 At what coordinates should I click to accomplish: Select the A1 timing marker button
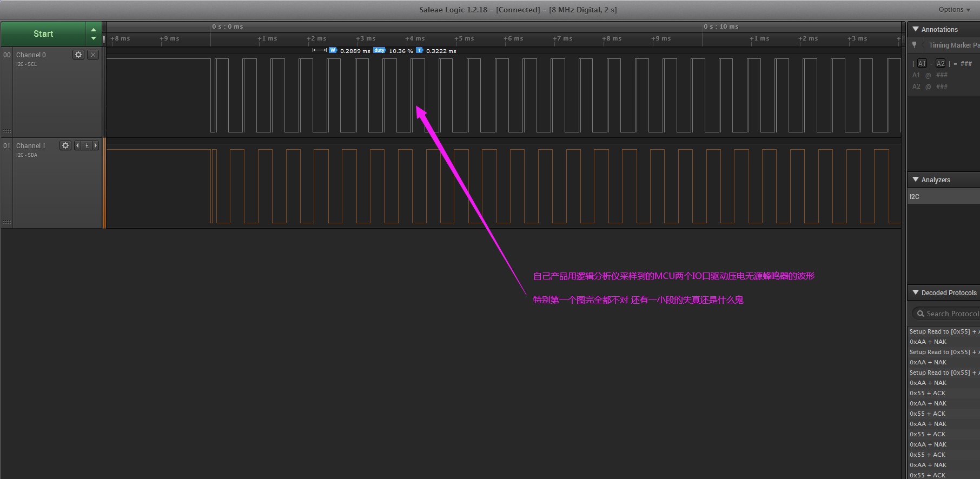[x=922, y=64]
